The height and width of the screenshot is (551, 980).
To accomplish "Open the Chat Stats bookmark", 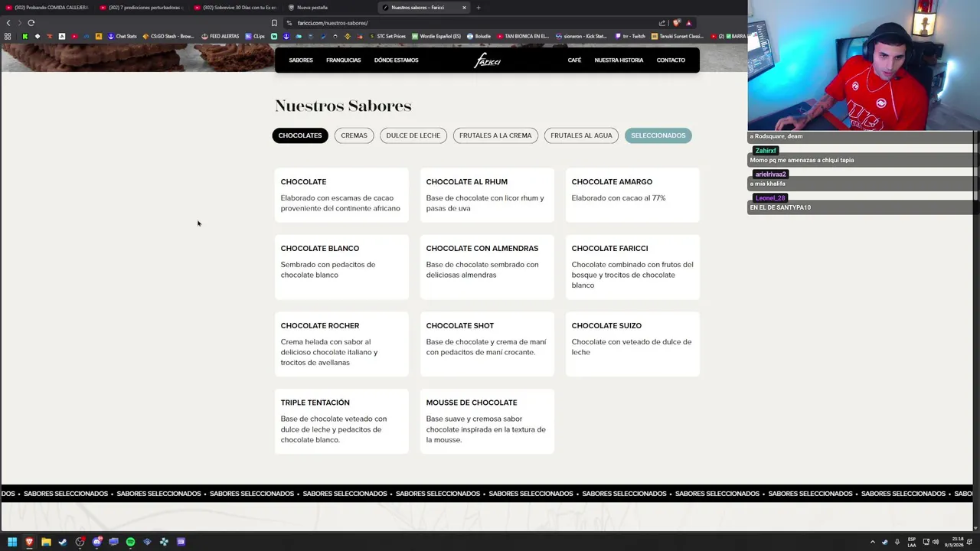I will [122, 36].
